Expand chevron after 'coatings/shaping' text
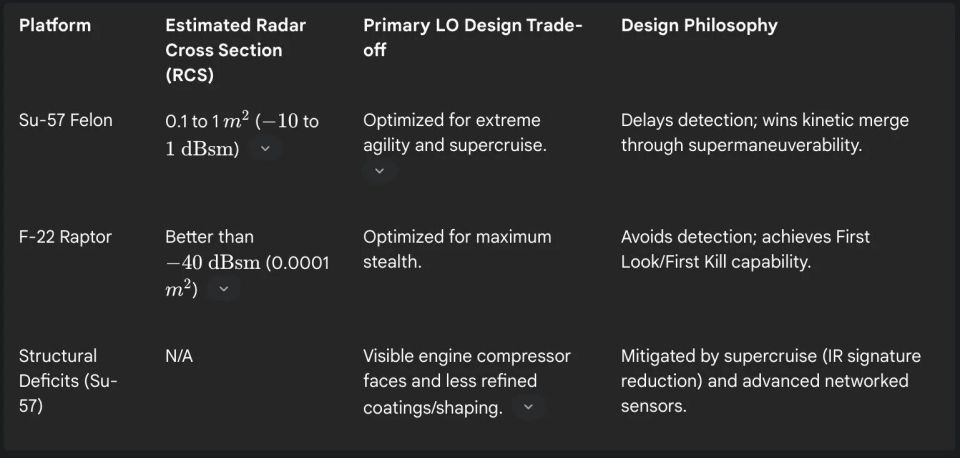This screenshot has width=960, height=458. click(528, 407)
